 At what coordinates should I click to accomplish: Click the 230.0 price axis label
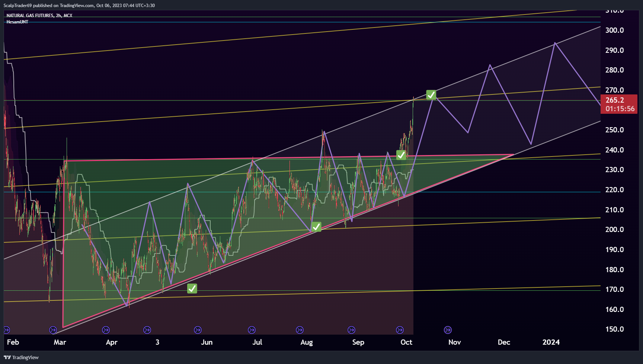[614, 170]
